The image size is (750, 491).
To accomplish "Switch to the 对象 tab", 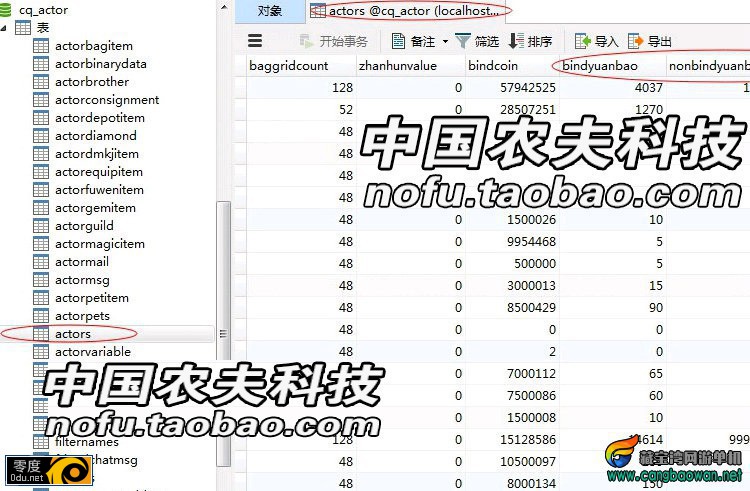I will [x=270, y=11].
